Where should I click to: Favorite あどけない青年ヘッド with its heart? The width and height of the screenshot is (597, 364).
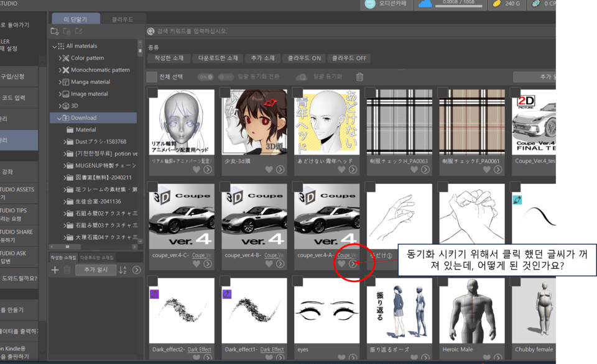click(341, 169)
